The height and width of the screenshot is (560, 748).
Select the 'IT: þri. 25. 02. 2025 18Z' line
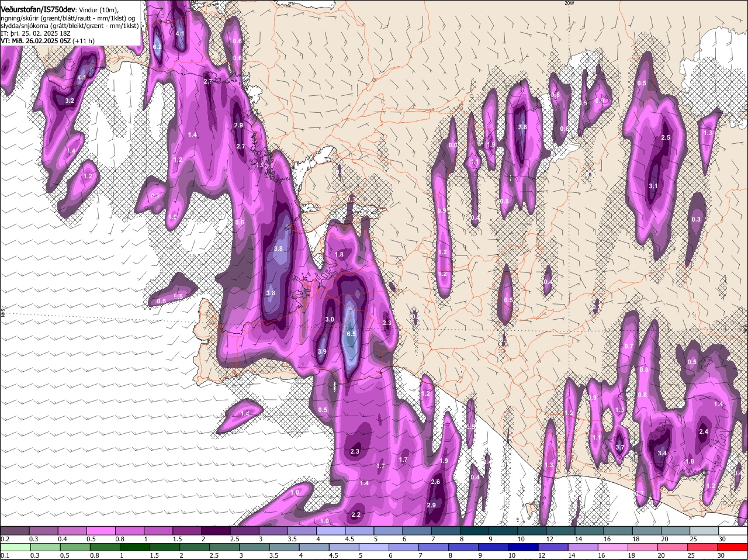(36, 34)
